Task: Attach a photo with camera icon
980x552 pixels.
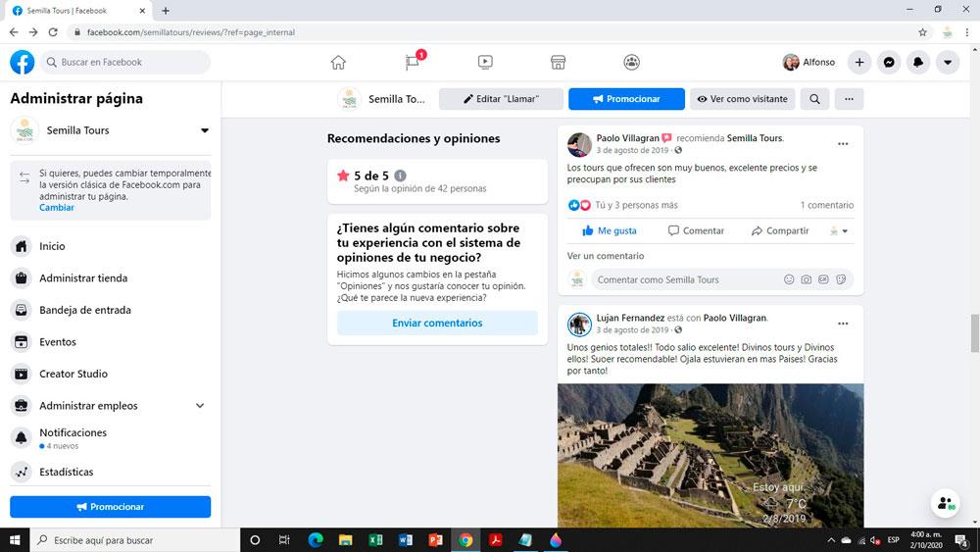Action: [807, 279]
